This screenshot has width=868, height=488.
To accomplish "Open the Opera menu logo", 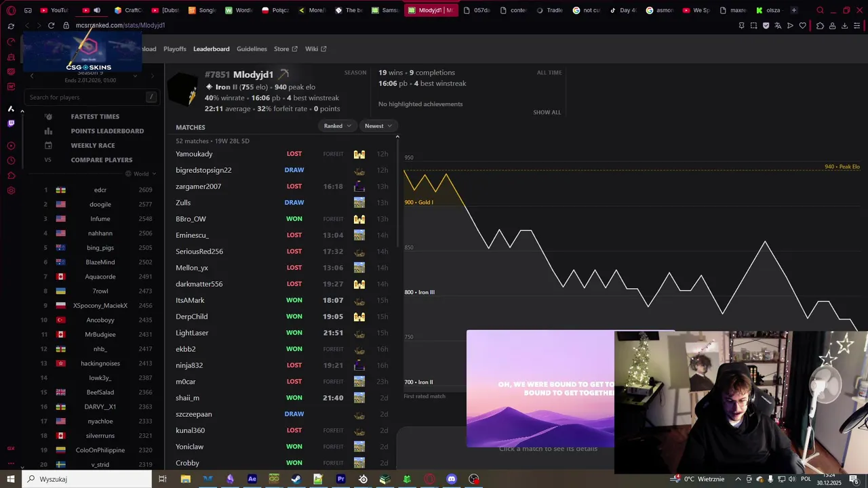I will pyautogui.click(x=11, y=10).
